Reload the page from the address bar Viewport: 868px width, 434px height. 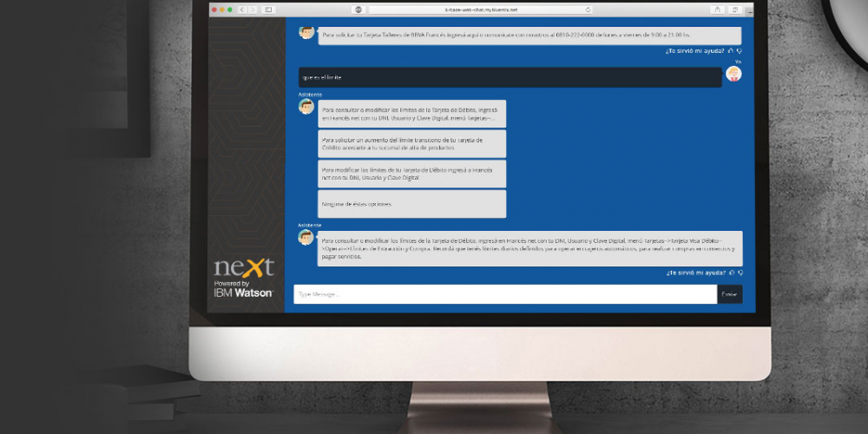tap(588, 10)
